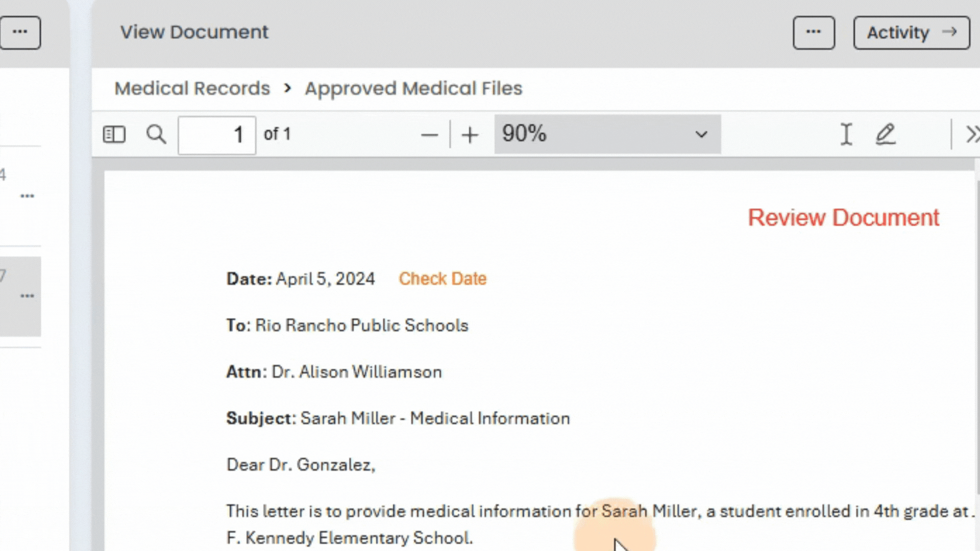Screen dimensions: 980x551
Task: Click the page number input field
Action: tap(217, 135)
